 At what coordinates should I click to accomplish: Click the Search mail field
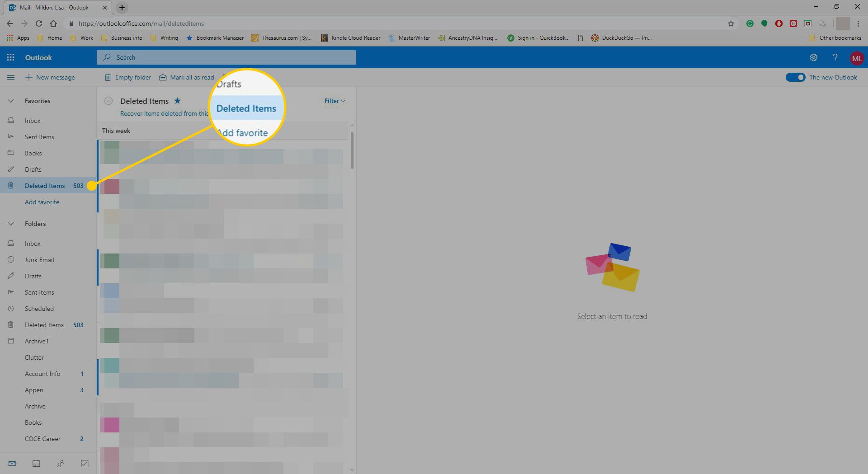(x=226, y=57)
